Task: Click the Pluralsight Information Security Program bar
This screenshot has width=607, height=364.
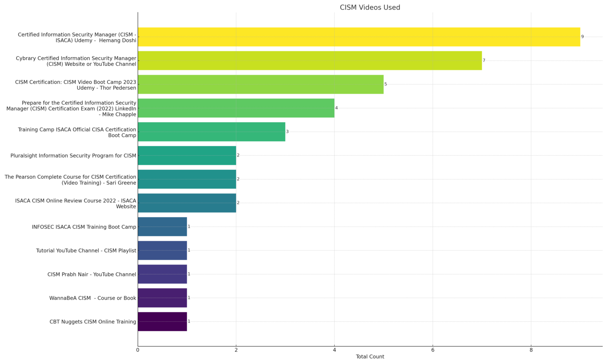Action: pos(186,156)
